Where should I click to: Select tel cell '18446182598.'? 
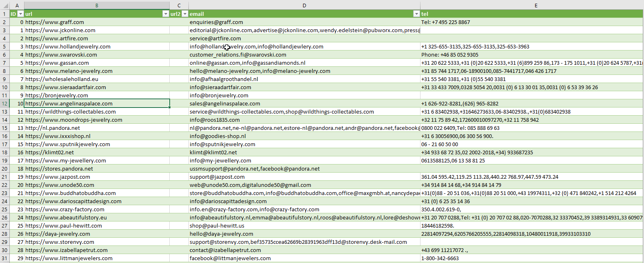532,226
